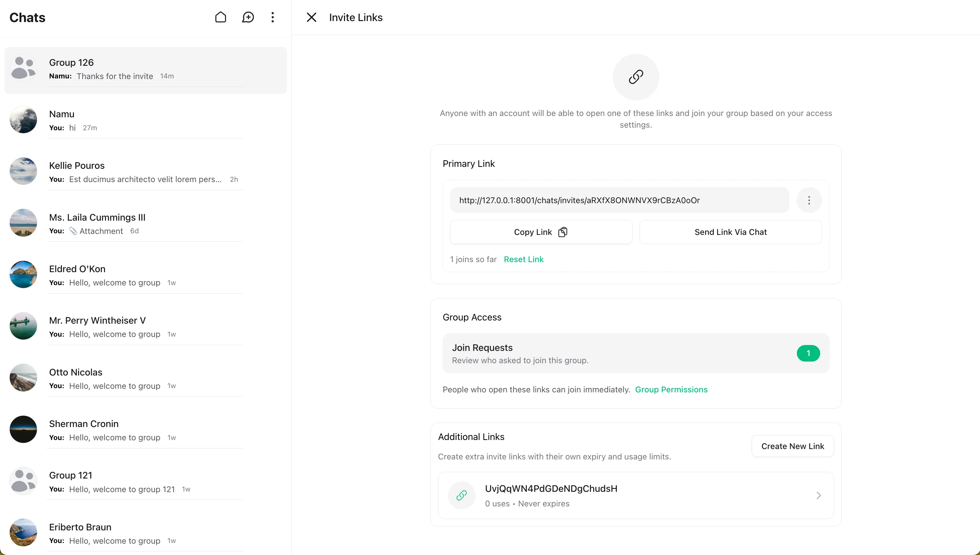Open the home icon in Chats header
Screen dimensions: 980x555
click(220, 17)
